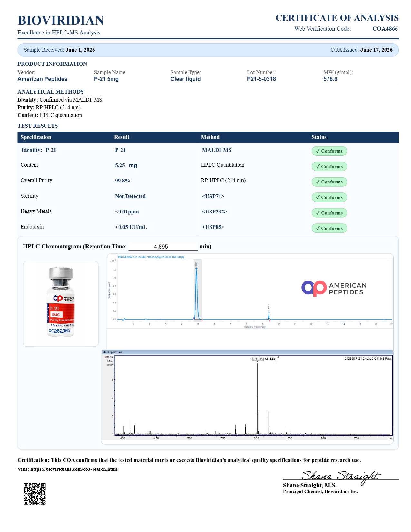This screenshot has height=532, width=411.
Task: Click the COA Issued date June 17, 2026
Action: pyautogui.click(x=376, y=50)
